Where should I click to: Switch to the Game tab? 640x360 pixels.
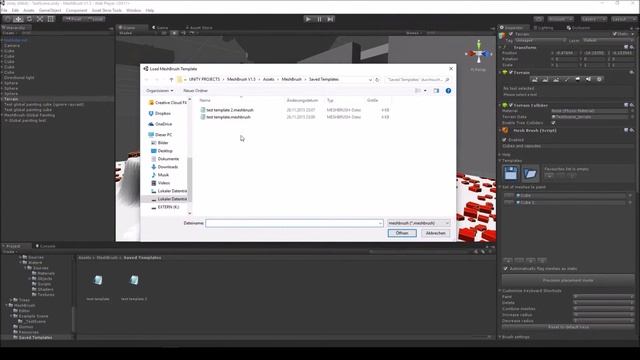(x=160, y=28)
